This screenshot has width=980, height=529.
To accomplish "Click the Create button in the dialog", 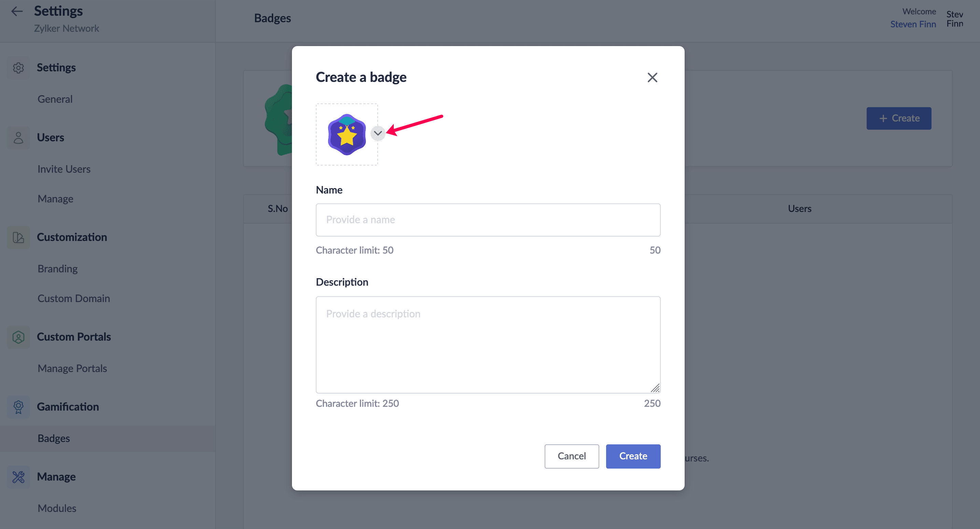I will coord(633,456).
